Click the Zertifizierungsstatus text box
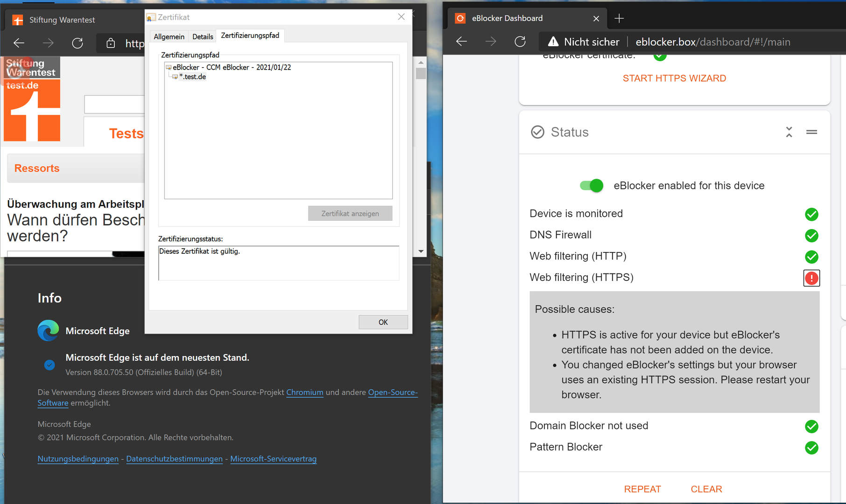Viewport: 846px width, 504px height. click(279, 263)
